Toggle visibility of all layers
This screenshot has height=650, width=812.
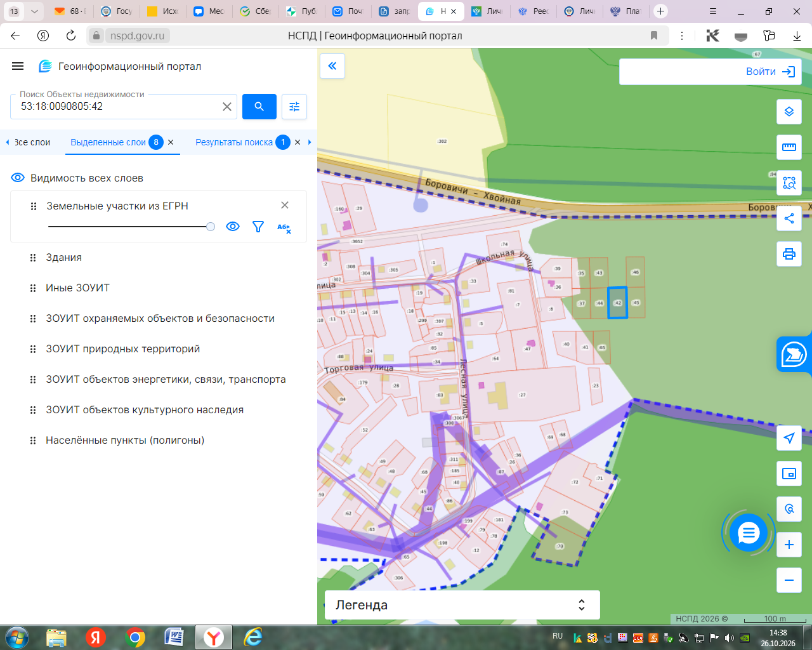(18, 178)
